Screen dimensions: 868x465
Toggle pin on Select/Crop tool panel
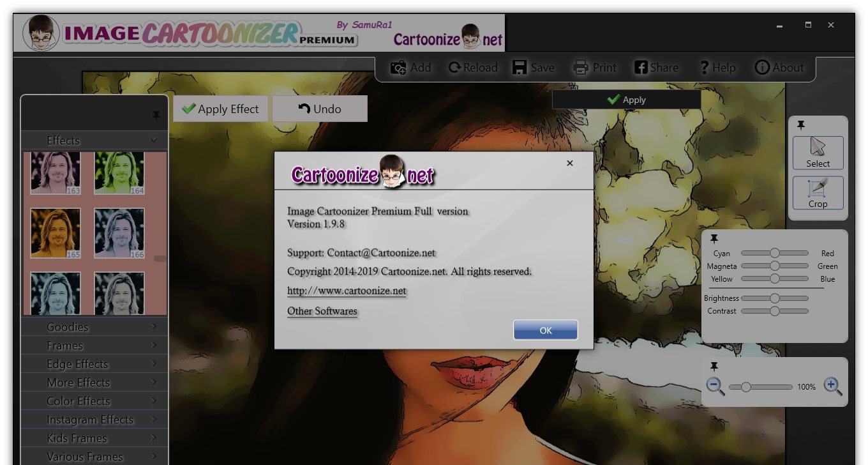[x=801, y=126]
